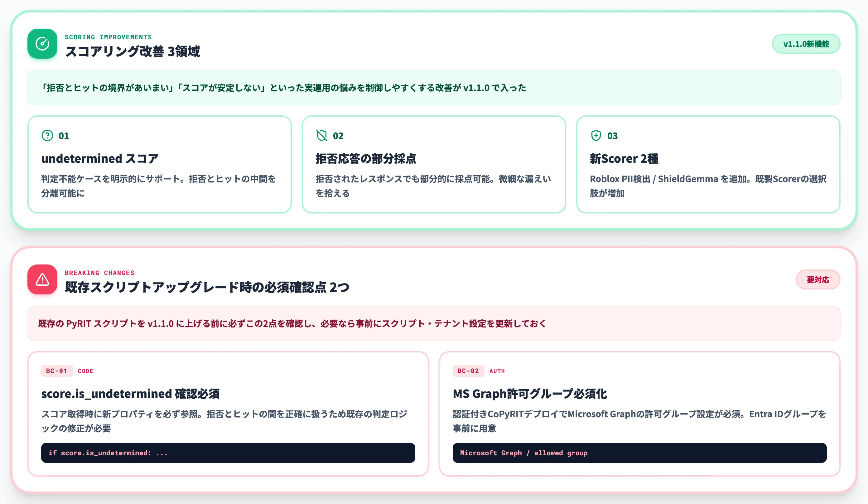This screenshot has width=868, height=504.
Task: Click the pink banner about 既存の PyRIT スクリプト
Action: (x=434, y=323)
